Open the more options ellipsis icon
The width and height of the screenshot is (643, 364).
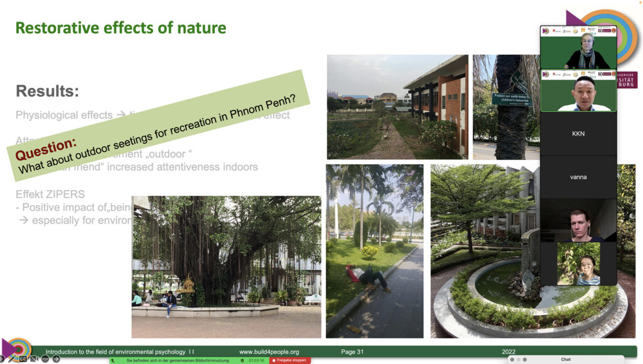pos(45,359)
